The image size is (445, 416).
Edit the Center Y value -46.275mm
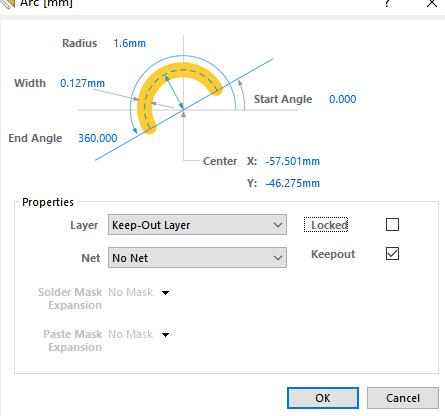[292, 183]
